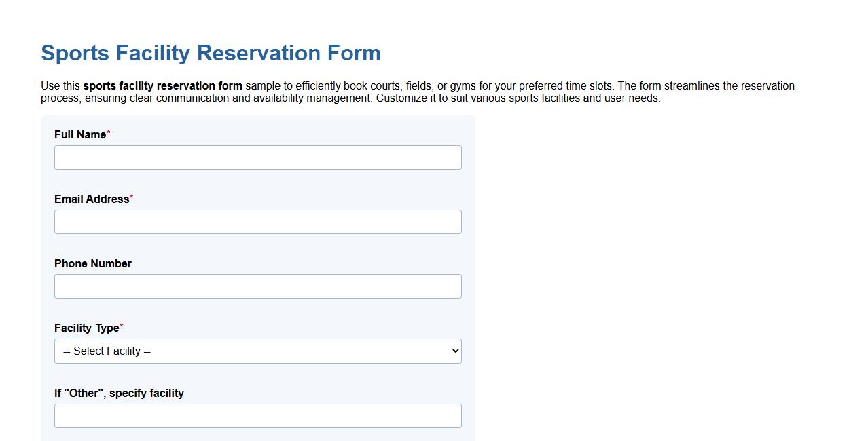Click the Sports Facility Reservation Form heading

[x=211, y=53]
